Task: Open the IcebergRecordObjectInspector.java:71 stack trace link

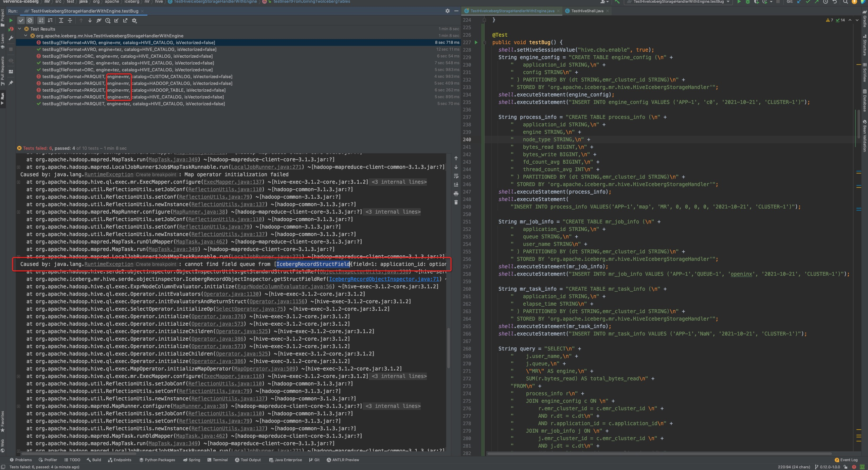Action: coord(384,279)
